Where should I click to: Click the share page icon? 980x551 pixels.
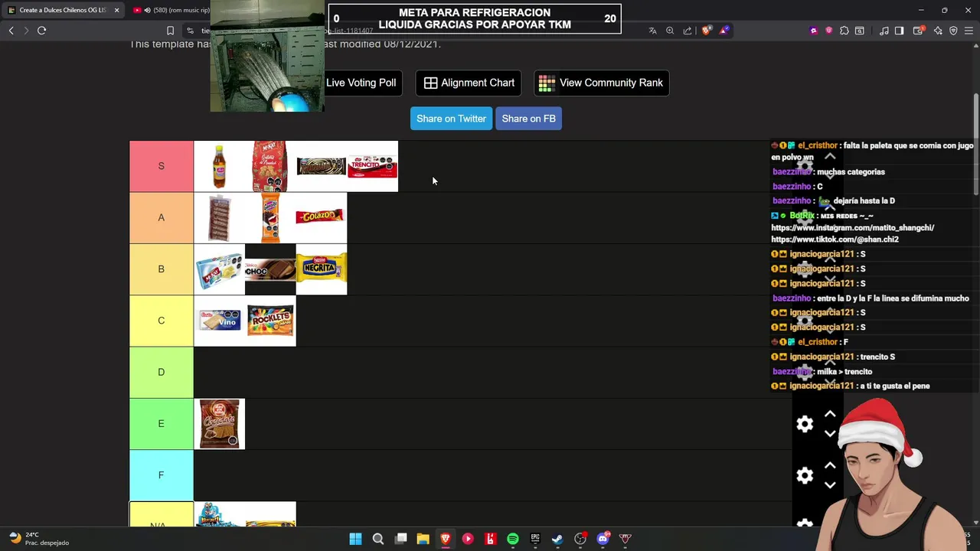pos(688,31)
